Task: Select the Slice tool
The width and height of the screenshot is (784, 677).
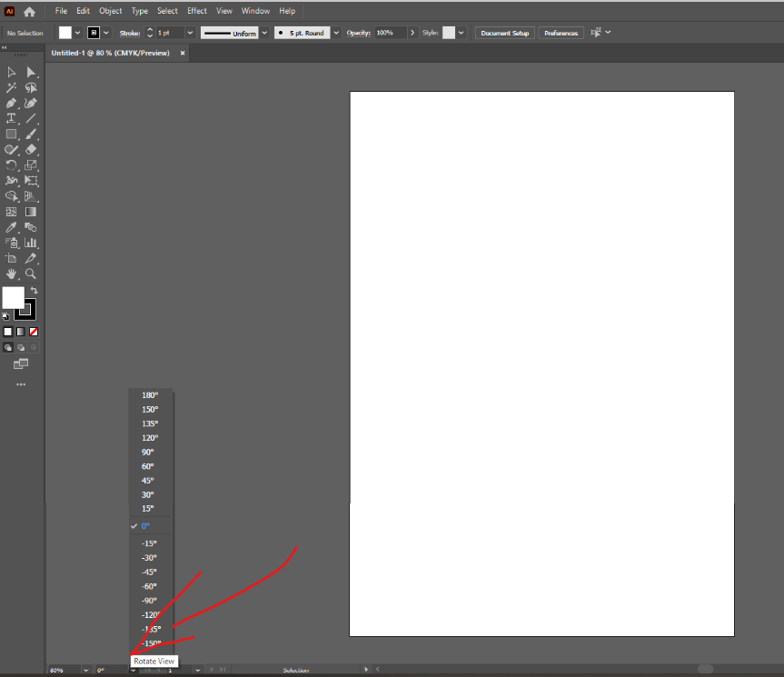Action: (x=31, y=258)
